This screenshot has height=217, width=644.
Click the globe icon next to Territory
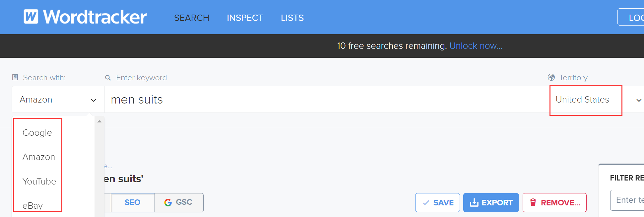click(x=551, y=78)
